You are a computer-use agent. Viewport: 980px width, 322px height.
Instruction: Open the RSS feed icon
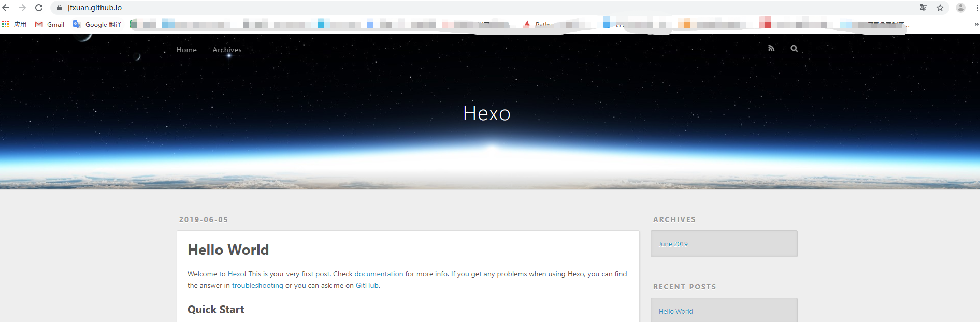pyautogui.click(x=771, y=48)
